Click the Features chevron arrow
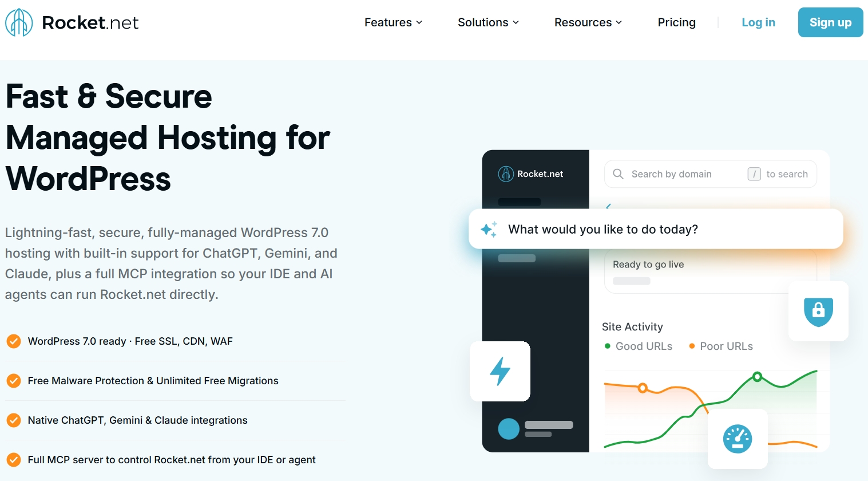The image size is (868, 481). [419, 22]
